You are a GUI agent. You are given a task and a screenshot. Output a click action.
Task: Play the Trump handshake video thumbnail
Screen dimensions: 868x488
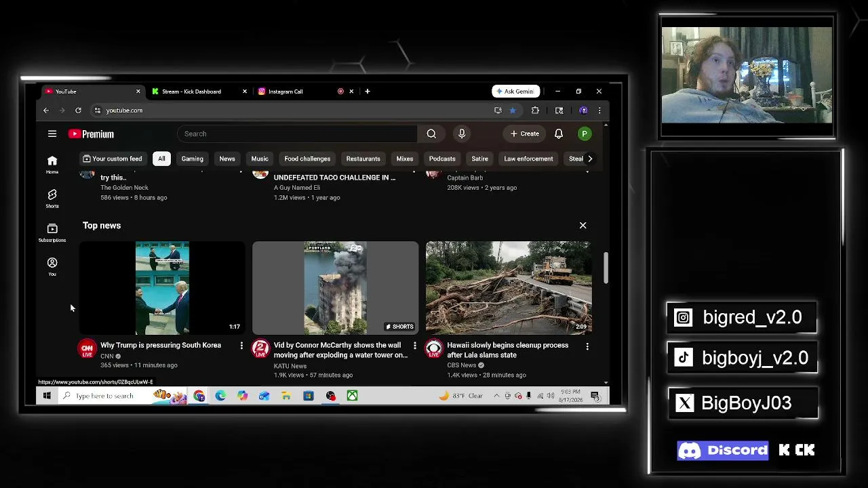(162, 288)
